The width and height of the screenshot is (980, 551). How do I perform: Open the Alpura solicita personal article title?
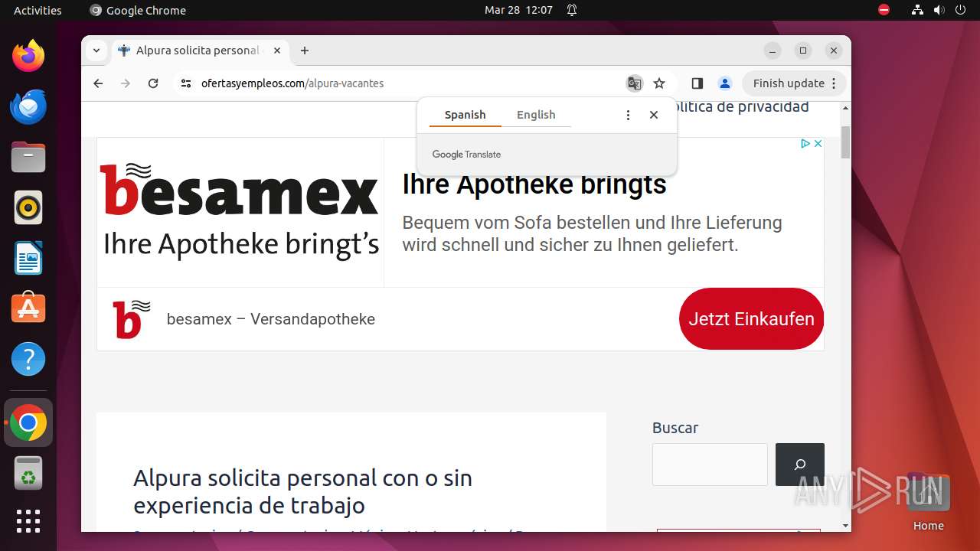(x=302, y=492)
